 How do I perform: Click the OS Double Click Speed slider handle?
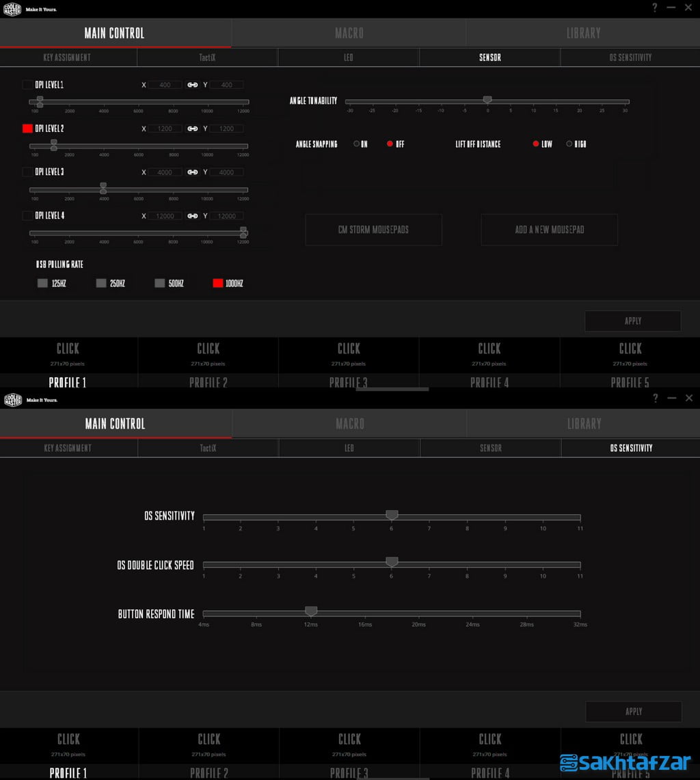(x=392, y=562)
